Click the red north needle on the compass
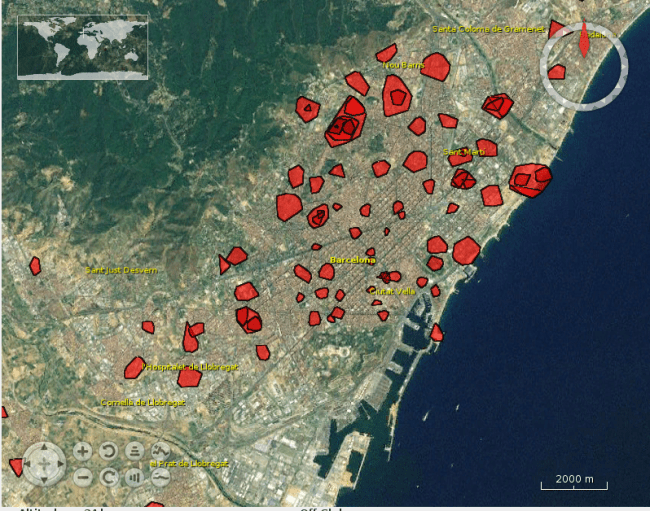Viewport: 650px width, 511px height. 584,39
